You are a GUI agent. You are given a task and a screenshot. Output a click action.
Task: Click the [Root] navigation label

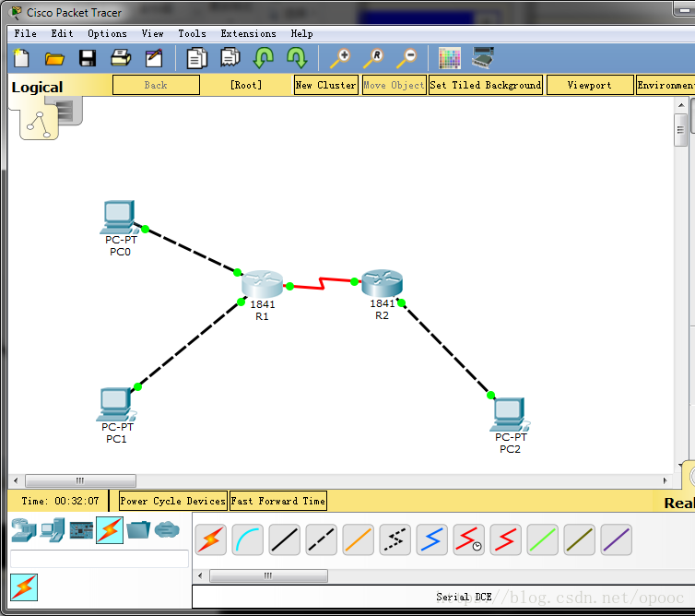pyautogui.click(x=246, y=85)
